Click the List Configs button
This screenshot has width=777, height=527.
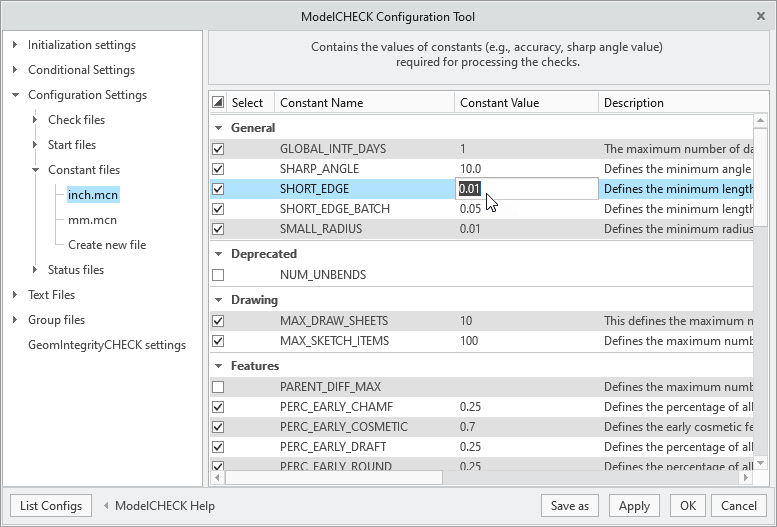click(51, 506)
